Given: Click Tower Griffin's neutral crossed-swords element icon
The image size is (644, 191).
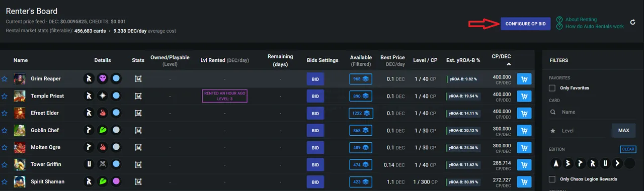Looking at the screenshot, I should 103,164.
